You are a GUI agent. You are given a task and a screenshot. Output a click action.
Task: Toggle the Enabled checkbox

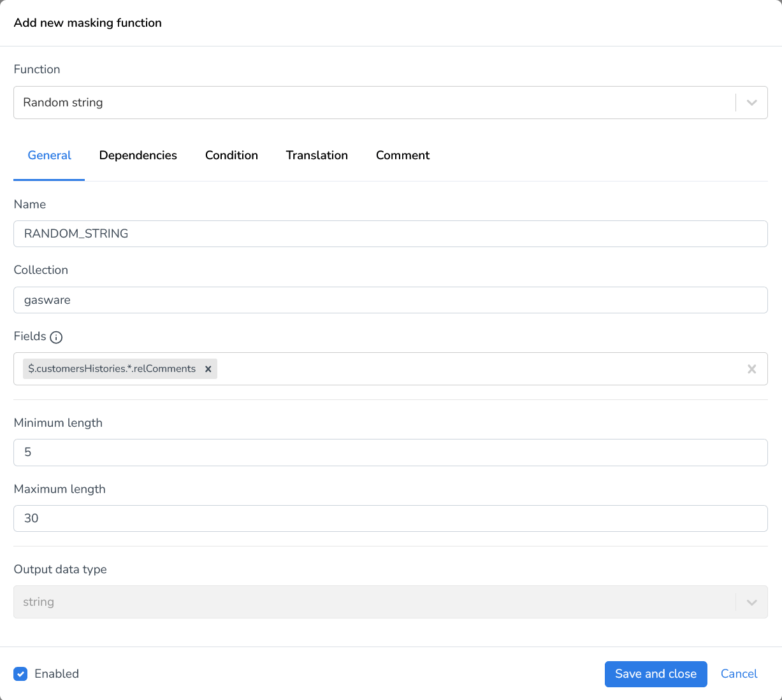21,674
